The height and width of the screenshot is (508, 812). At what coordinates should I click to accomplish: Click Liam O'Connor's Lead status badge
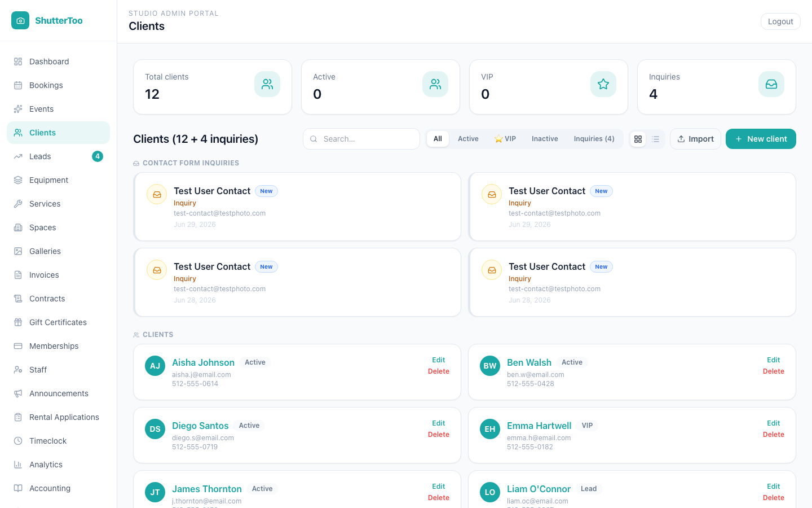pyautogui.click(x=589, y=489)
